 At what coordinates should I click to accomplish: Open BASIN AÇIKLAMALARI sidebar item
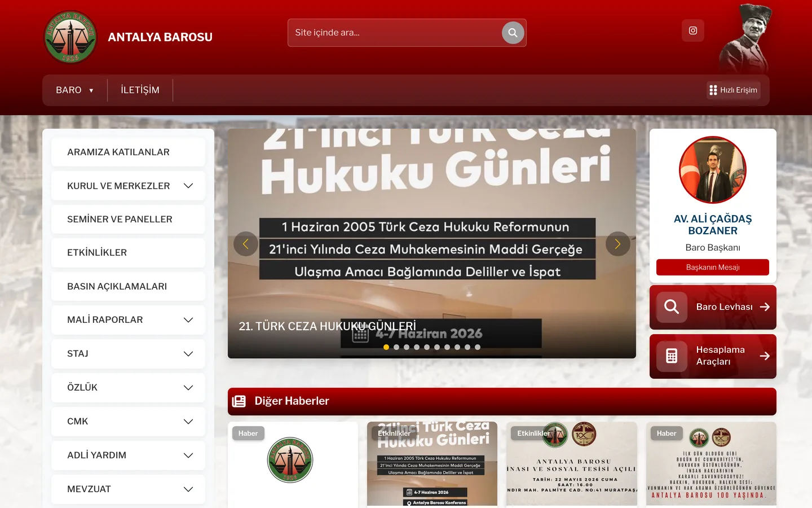click(128, 287)
